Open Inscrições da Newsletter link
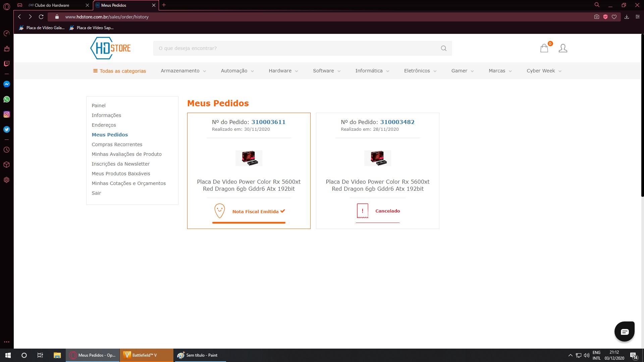This screenshot has height=362, width=644. (x=120, y=164)
